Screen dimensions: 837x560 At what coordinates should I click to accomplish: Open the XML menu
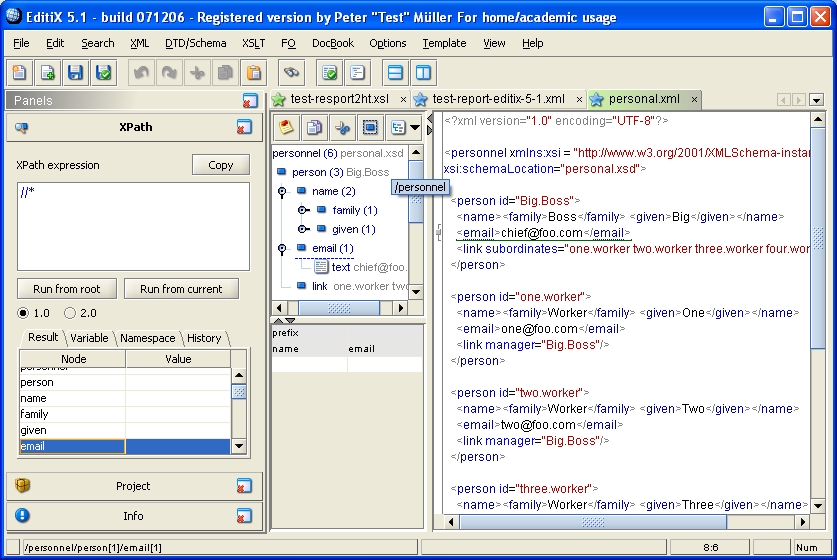click(139, 43)
